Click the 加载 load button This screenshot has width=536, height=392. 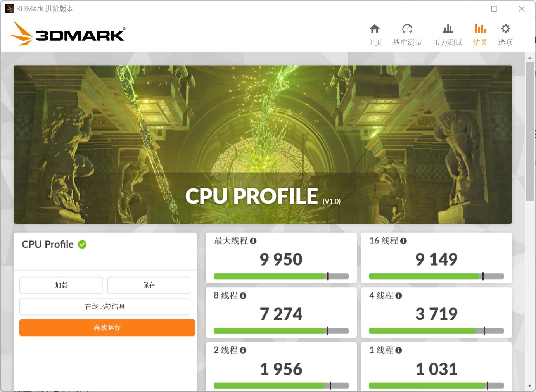(x=61, y=285)
